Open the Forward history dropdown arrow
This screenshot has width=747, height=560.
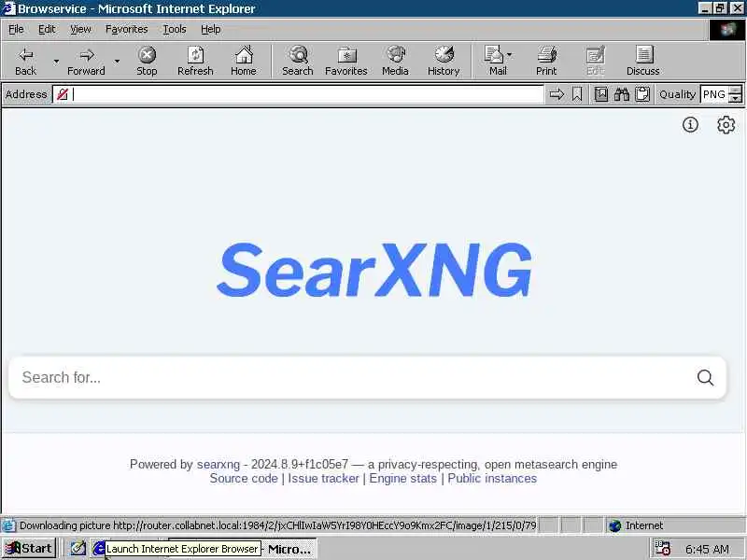(117, 61)
